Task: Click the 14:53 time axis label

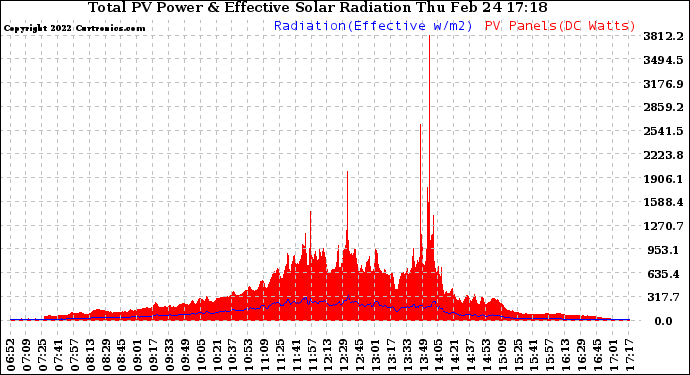Action: click(486, 355)
